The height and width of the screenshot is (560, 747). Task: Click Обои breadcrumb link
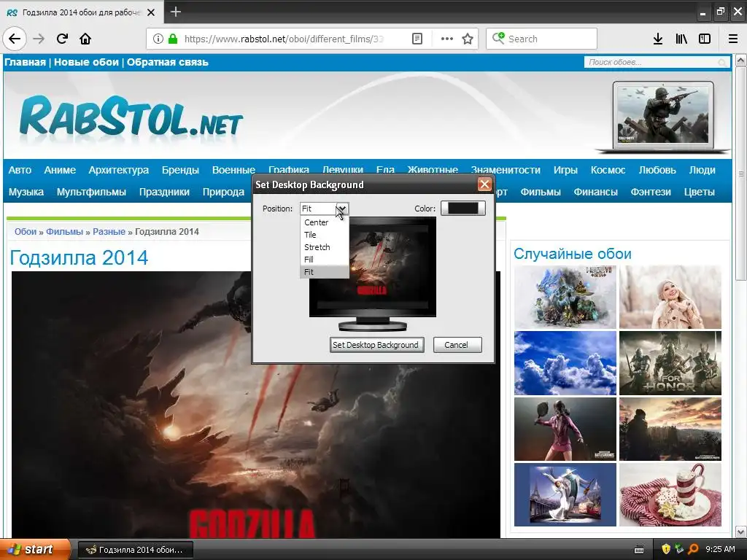click(x=26, y=232)
